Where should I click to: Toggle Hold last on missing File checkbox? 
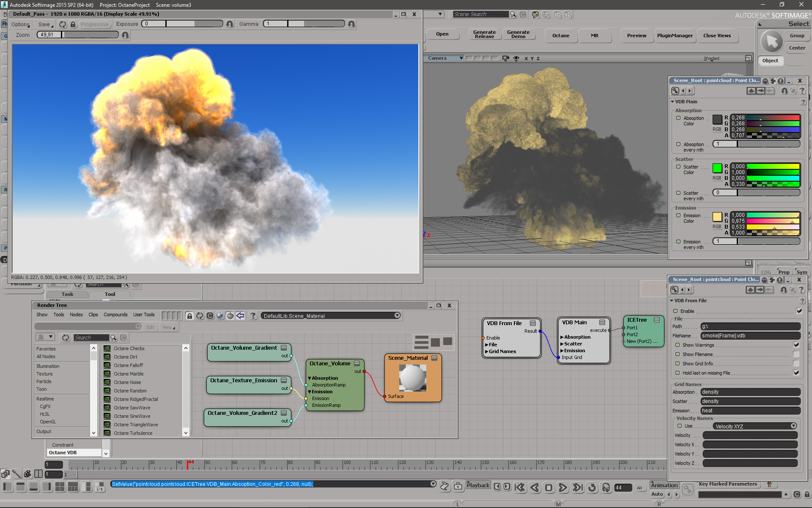point(796,373)
